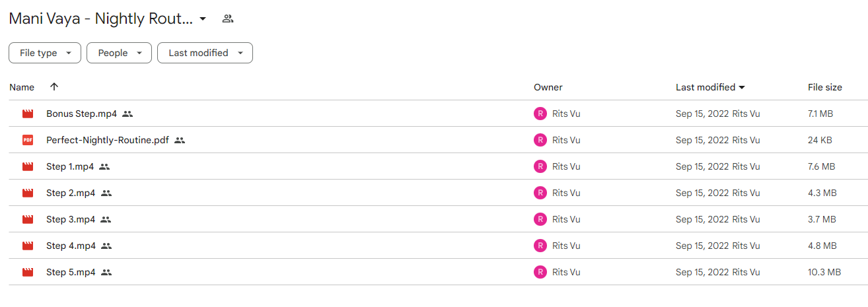Click shared icon next to Perfect-Nightly-Routine.pdf
This screenshot has height=307, width=868.
click(180, 140)
